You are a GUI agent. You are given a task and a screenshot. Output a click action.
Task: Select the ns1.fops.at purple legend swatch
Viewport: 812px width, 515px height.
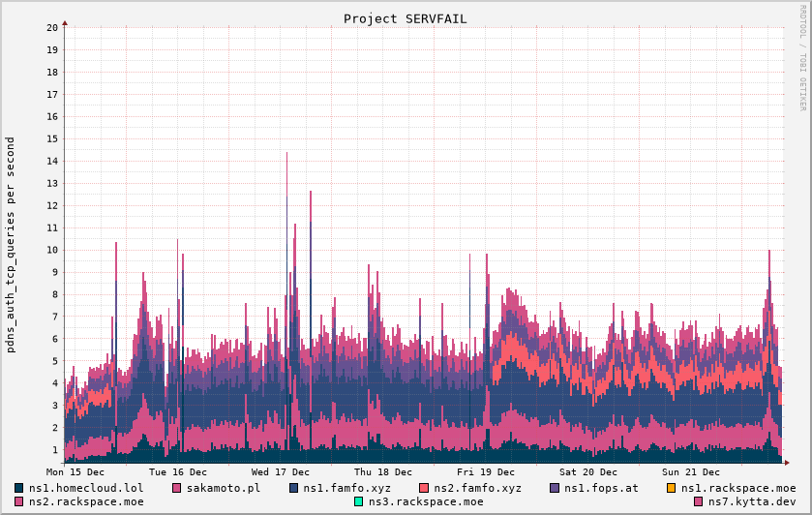click(555, 488)
